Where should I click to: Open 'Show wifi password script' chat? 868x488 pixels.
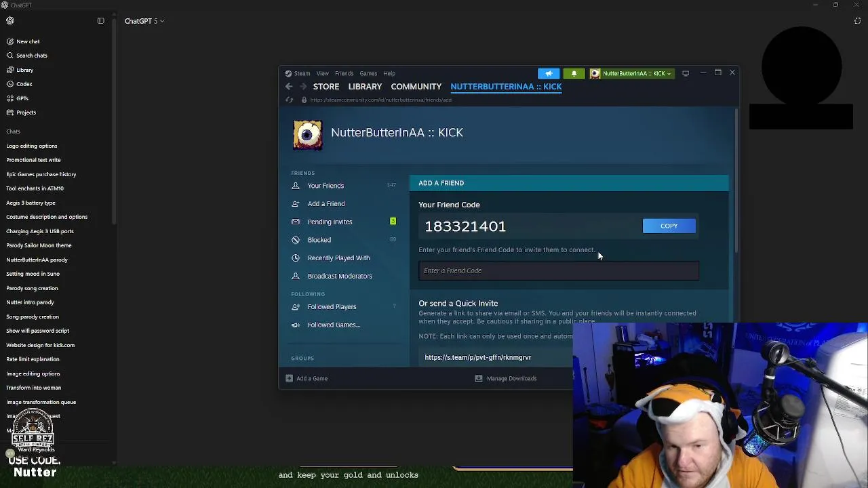pyautogui.click(x=37, y=331)
